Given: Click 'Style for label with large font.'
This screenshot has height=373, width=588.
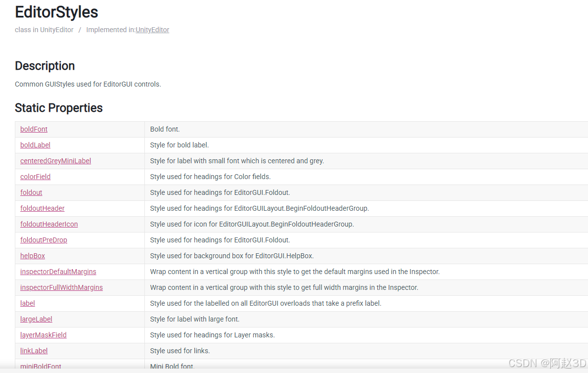Looking at the screenshot, I should click(195, 319).
